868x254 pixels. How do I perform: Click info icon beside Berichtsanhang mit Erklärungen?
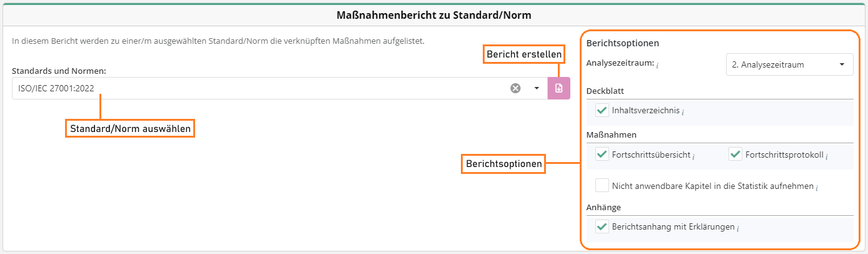click(739, 228)
